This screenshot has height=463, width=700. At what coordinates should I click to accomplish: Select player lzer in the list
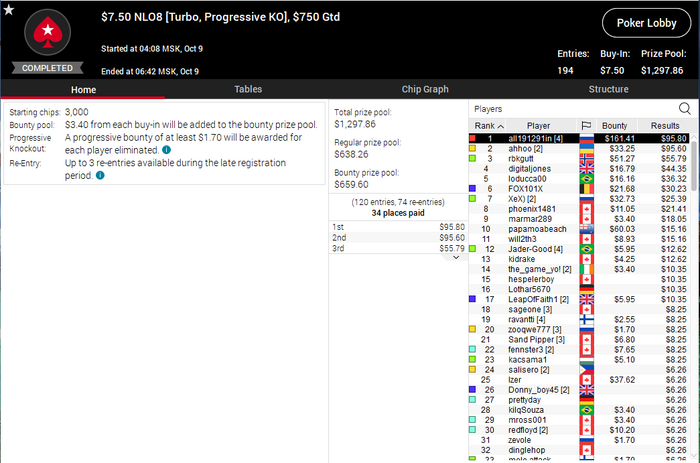tap(579, 380)
